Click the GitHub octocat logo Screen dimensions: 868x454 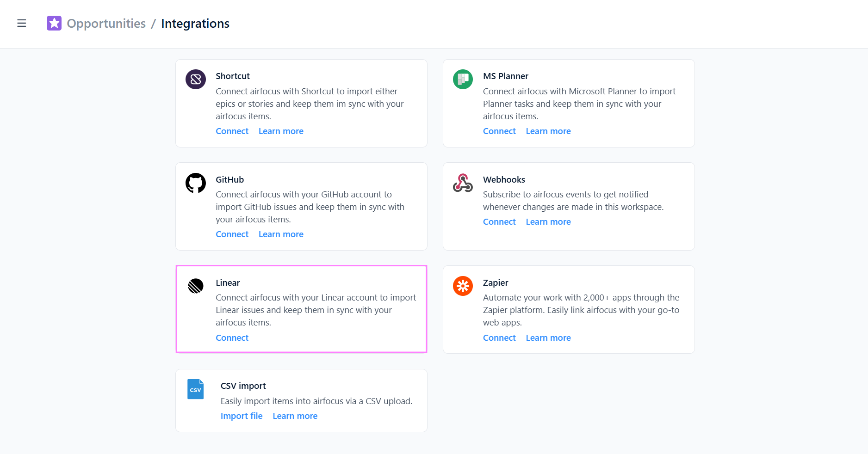pyautogui.click(x=196, y=183)
